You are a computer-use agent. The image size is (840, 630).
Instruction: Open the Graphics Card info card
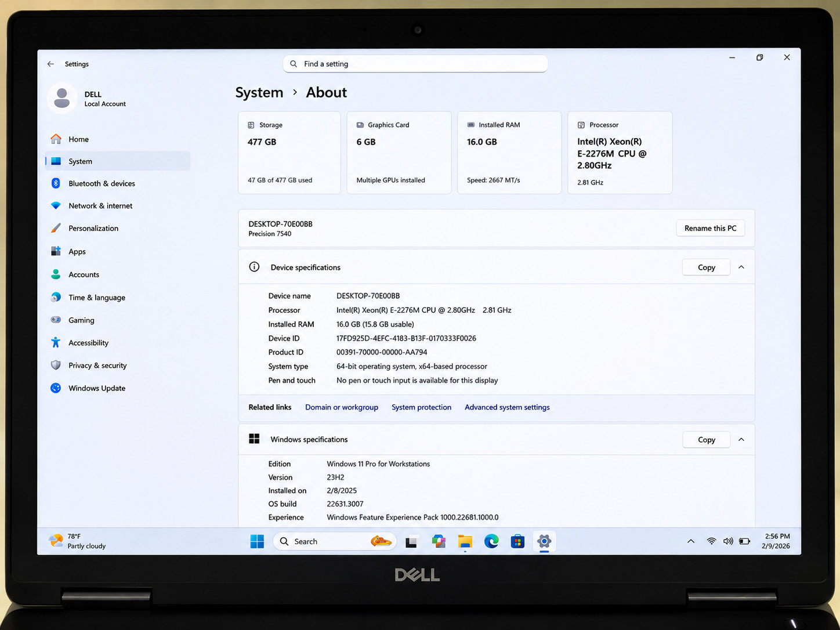[399, 153]
